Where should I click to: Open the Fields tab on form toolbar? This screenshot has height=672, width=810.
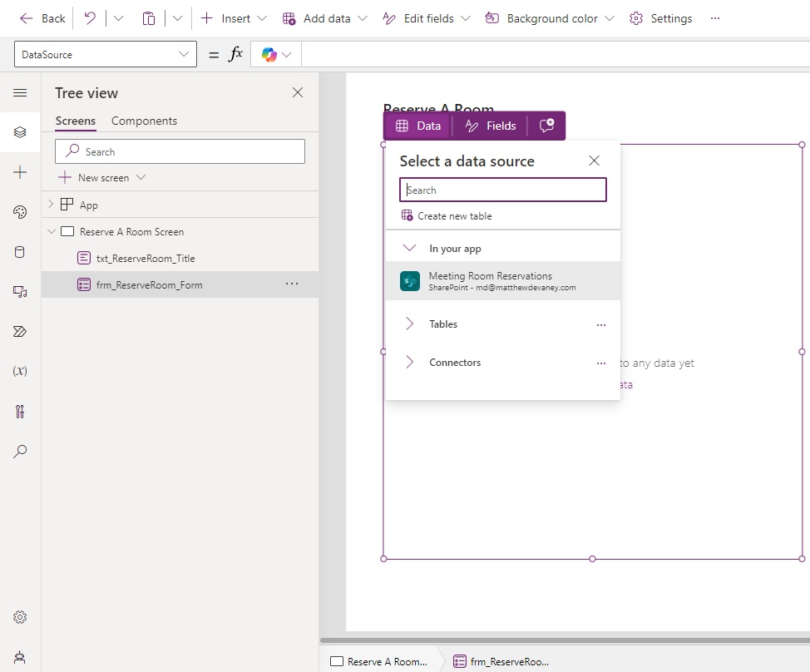coord(490,126)
